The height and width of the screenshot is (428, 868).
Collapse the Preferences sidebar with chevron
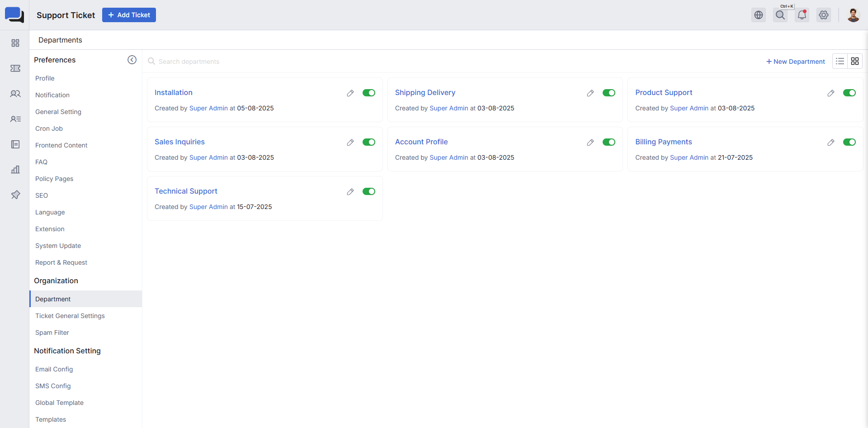tap(132, 60)
